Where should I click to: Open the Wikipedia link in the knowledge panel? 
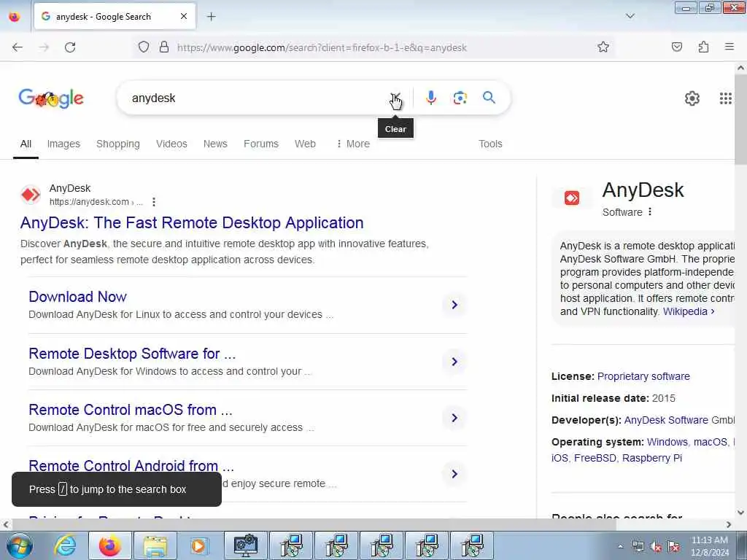pos(689,311)
